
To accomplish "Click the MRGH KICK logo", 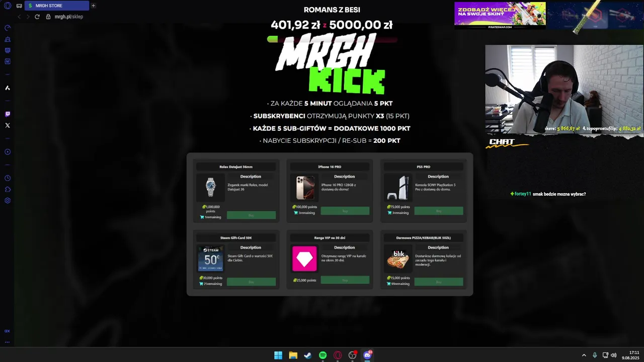I will point(331,64).
